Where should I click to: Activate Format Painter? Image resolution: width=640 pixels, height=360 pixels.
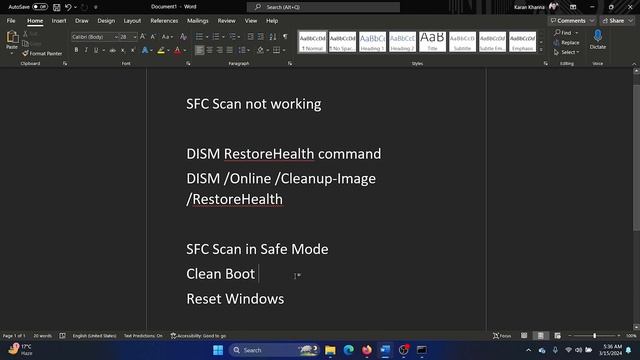point(42,53)
